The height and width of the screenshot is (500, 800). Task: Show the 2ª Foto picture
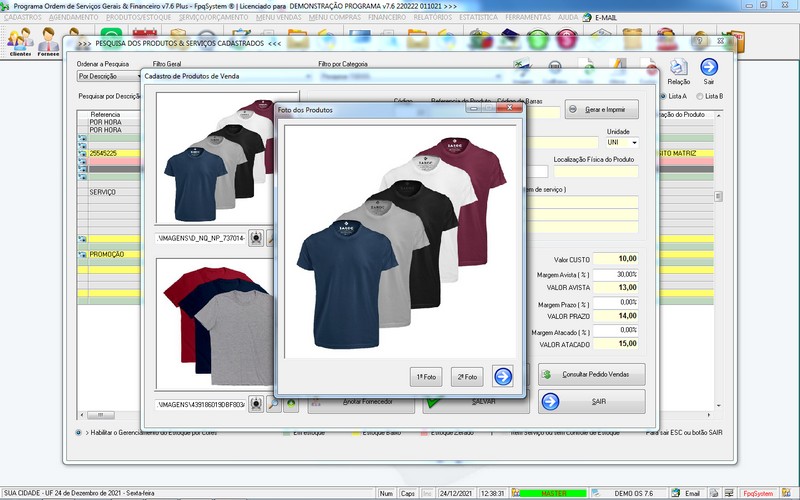(467, 376)
